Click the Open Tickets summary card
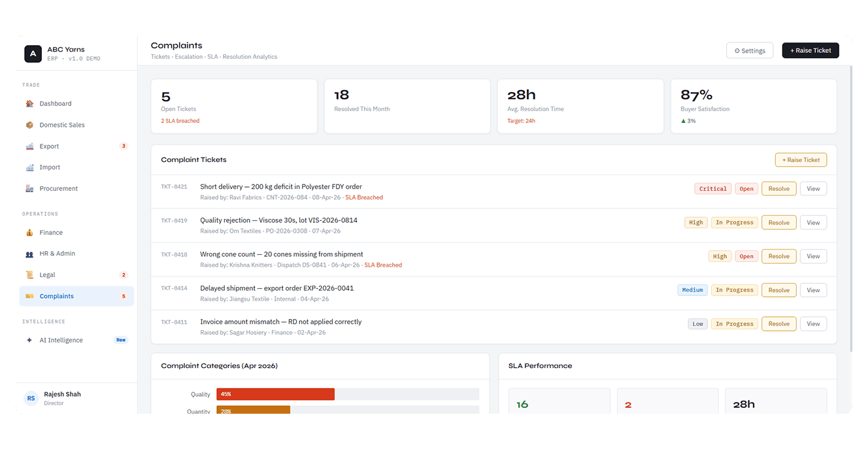 pos(234,107)
